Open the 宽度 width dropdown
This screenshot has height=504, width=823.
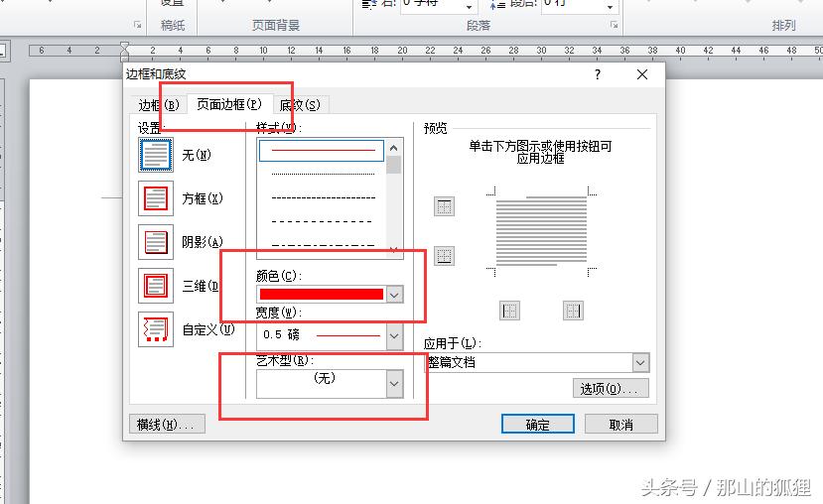tap(394, 335)
